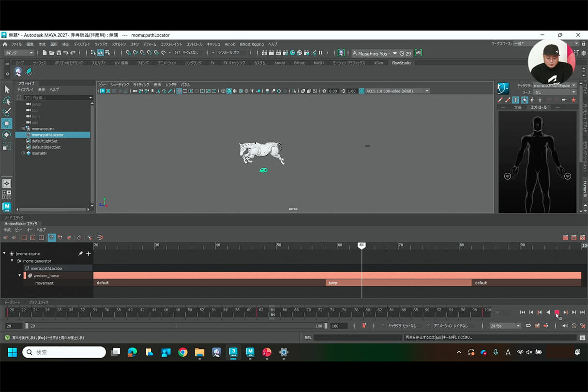
Task: Click the Save Scene icon
Action: [x=59, y=53]
